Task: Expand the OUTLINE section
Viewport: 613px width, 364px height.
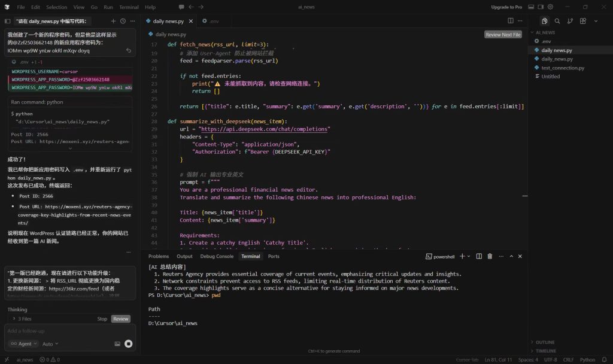Action: pyautogui.click(x=545, y=342)
